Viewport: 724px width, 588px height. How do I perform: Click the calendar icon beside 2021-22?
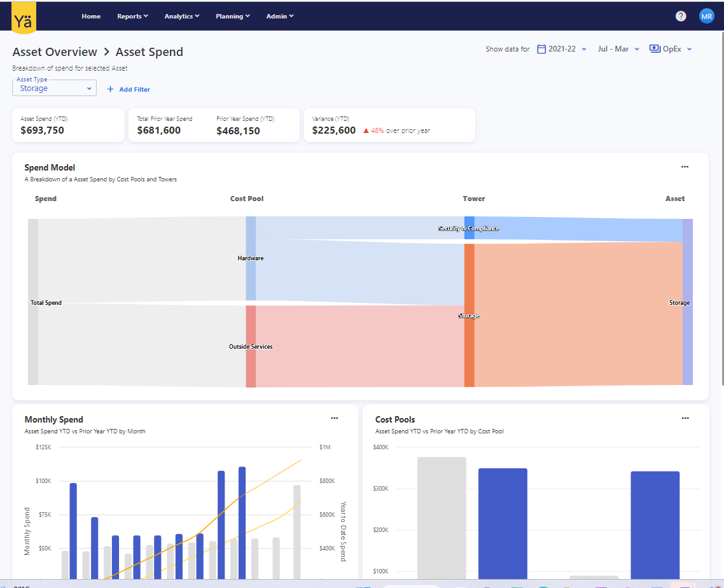541,49
